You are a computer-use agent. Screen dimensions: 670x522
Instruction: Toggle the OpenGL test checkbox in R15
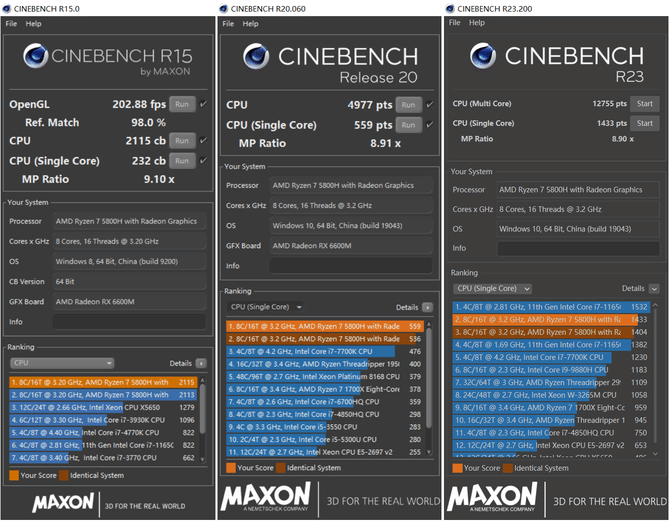(204, 103)
